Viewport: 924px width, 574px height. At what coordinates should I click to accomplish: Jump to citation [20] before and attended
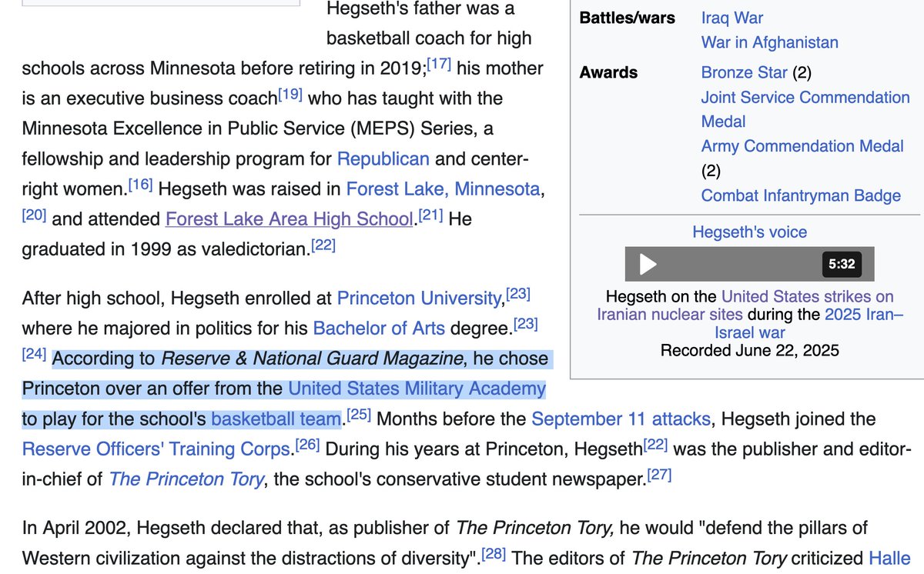tap(35, 216)
